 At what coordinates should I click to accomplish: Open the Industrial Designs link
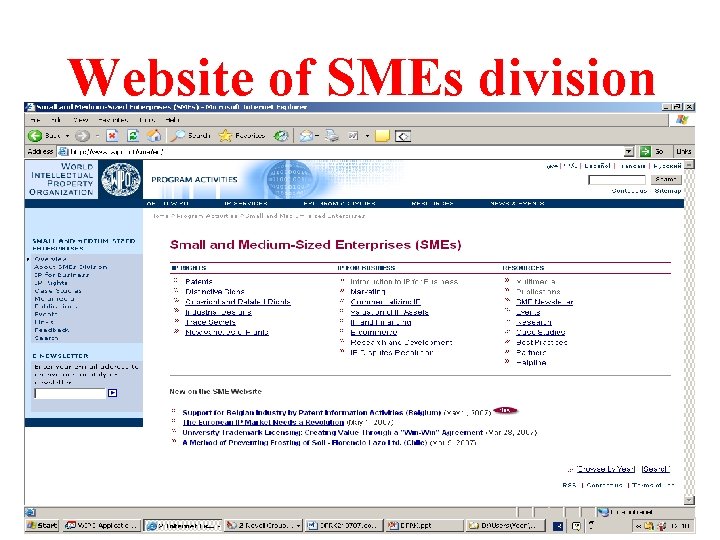tap(218, 312)
